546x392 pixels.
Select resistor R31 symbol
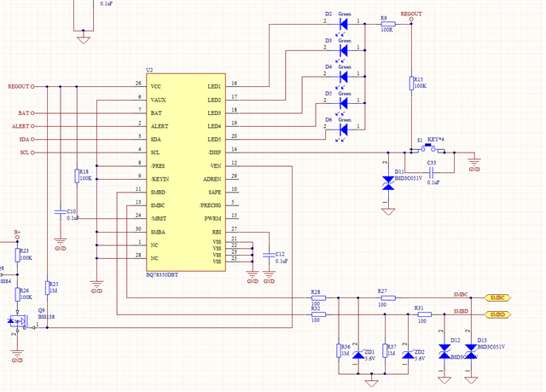click(x=425, y=314)
